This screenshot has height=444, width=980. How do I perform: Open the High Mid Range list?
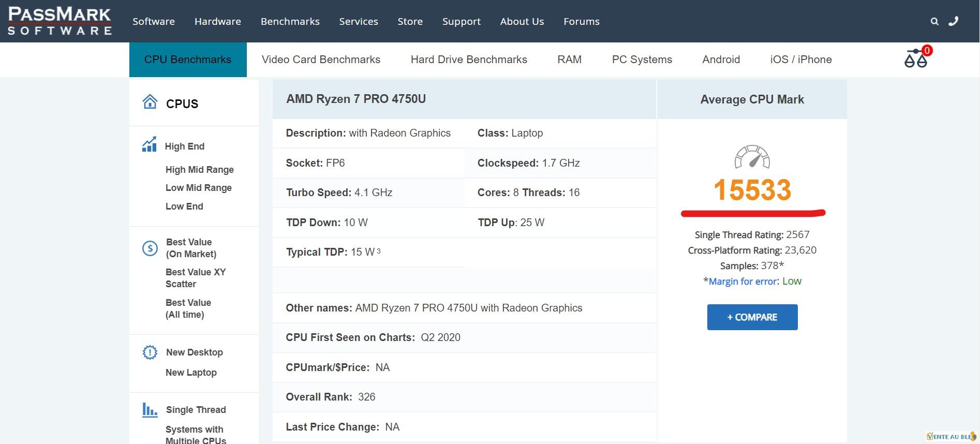click(x=200, y=170)
